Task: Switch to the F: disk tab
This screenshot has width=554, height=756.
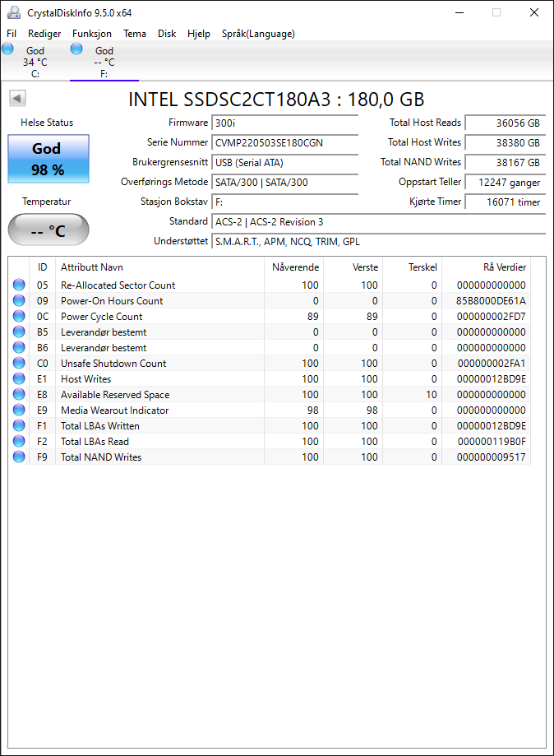Action: pos(104,62)
